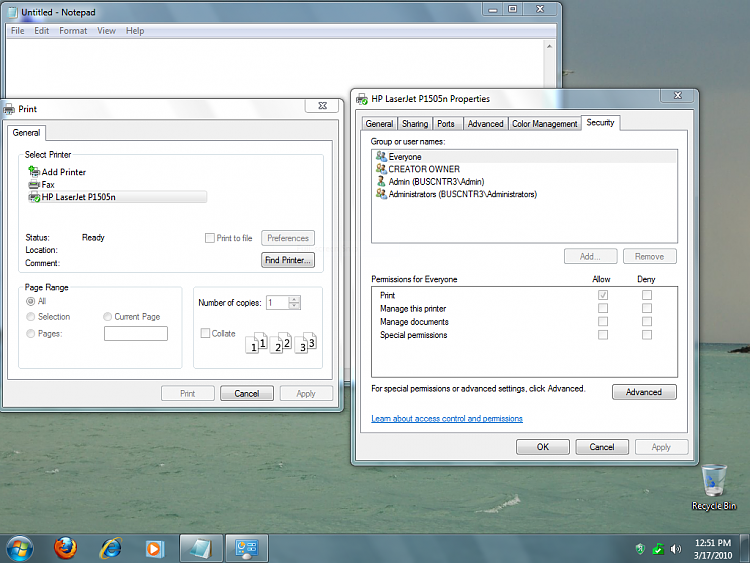The image size is (750, 563).
Task: Click the Notepad scrollbar up arrow
Action: (x=550, y=46)
